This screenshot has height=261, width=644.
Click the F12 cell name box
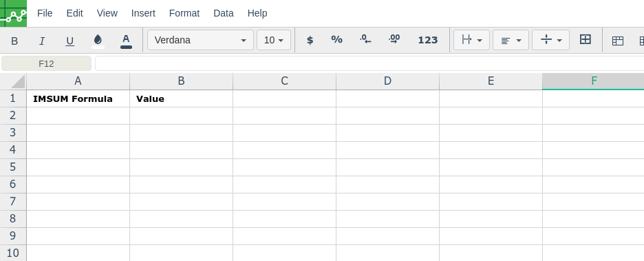[46, 64]
